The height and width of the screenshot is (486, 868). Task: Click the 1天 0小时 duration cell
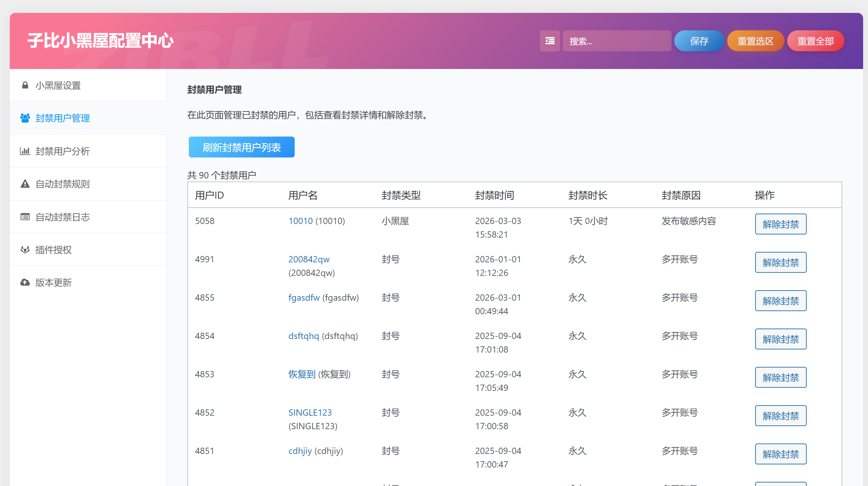[588, 221]
